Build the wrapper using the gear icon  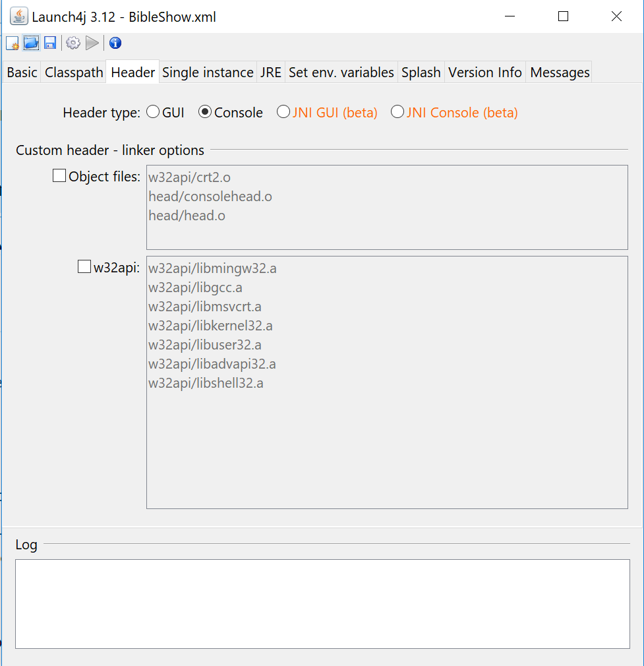point(73,44)
